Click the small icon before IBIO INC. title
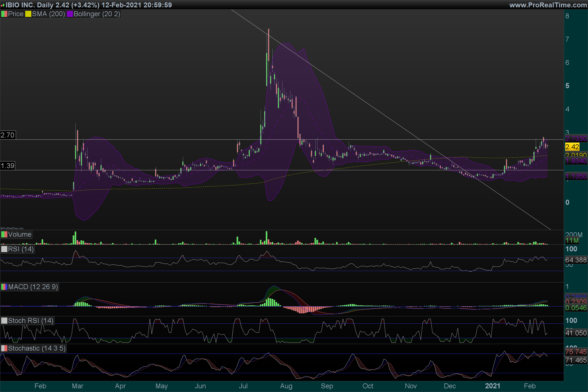This screenshot has width=588, height=392. click(x=2, y=5)
